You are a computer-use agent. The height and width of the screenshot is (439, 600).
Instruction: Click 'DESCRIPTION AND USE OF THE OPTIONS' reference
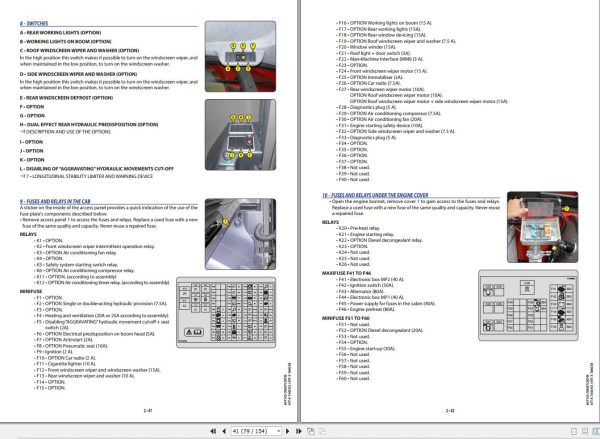point(65,132)
